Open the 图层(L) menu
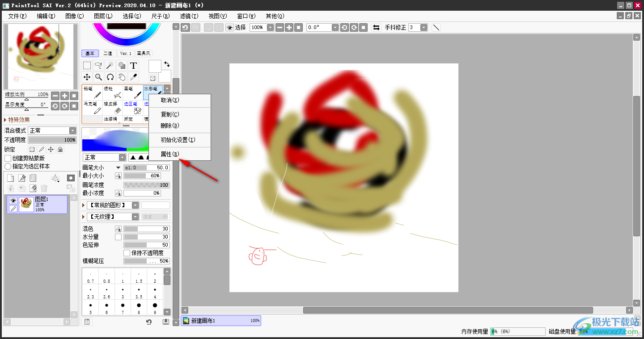Image resolution: width=644 pixels, height=339 pixels. 103,16
